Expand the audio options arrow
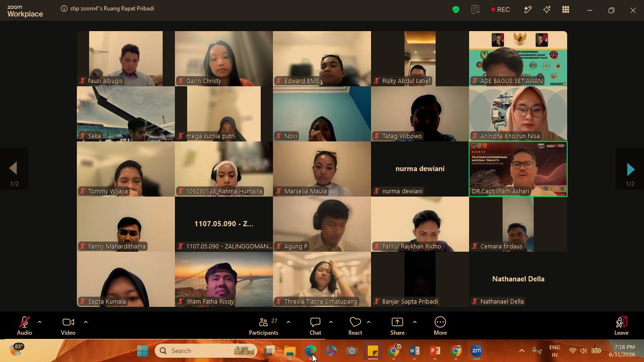Viewport: 644px width, 362px height. tap(40, 322)
